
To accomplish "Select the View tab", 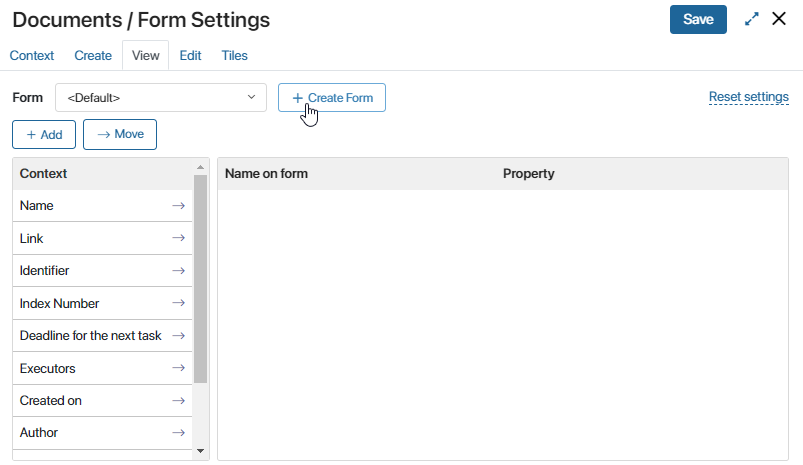I will [x=145, y=55].
